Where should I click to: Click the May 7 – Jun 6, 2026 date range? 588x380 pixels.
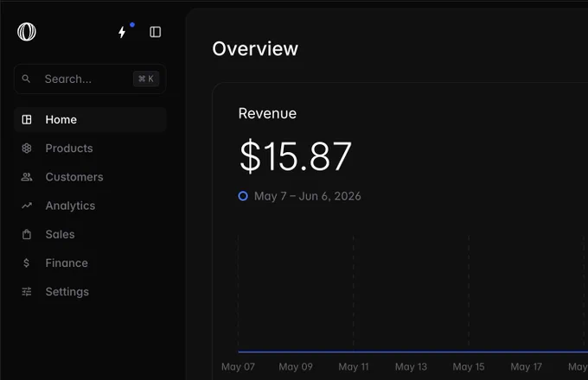click(308, 196)
